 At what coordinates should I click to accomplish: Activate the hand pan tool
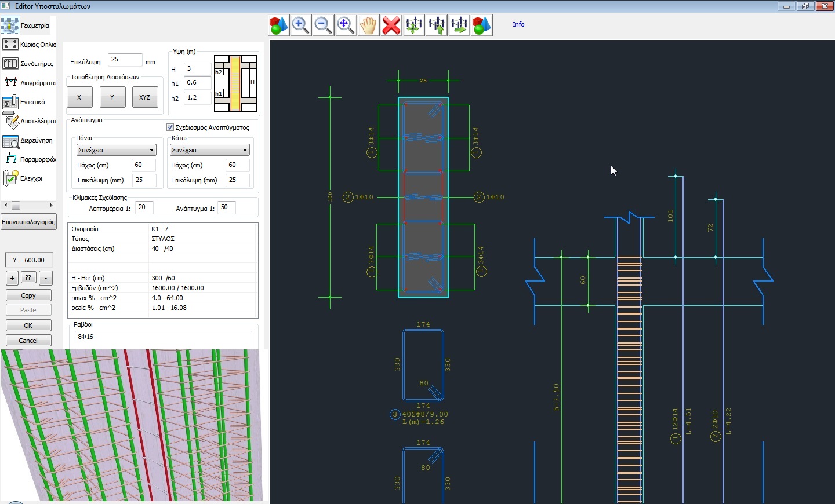(369, 25)
